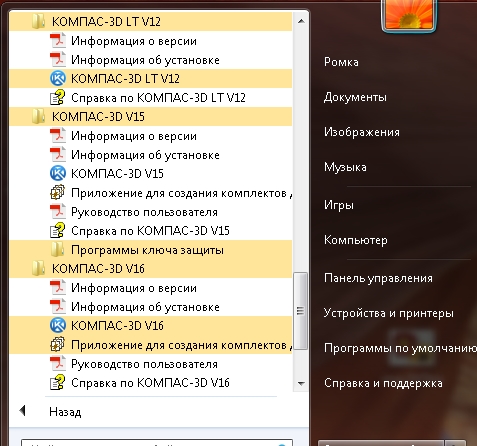Open V15 Руководство пользователя text
The height and width of the screenshot is (446, 477).
pos(144,212)
